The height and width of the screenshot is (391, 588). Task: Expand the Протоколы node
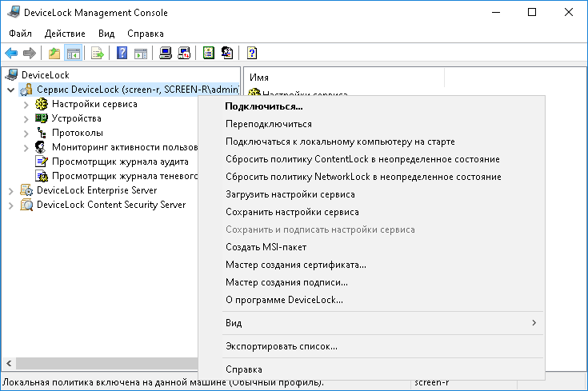pos(26,134)
